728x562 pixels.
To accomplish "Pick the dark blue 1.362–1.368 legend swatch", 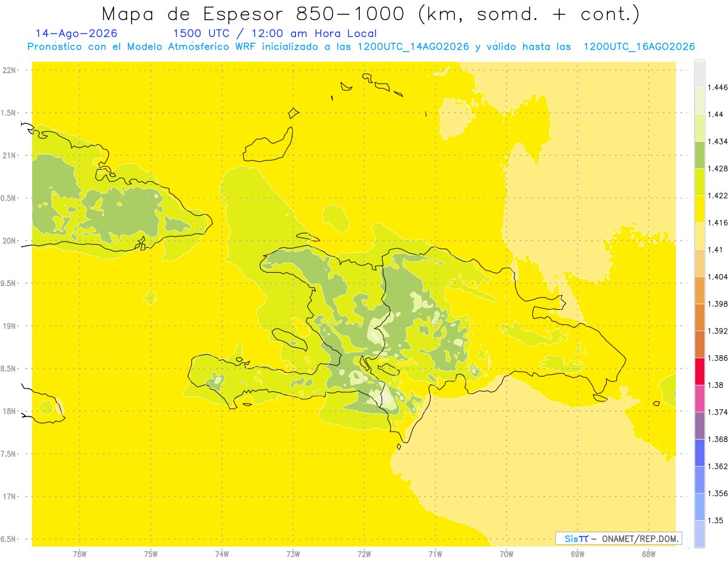I will pyautogui.click(x=699, y=452).
